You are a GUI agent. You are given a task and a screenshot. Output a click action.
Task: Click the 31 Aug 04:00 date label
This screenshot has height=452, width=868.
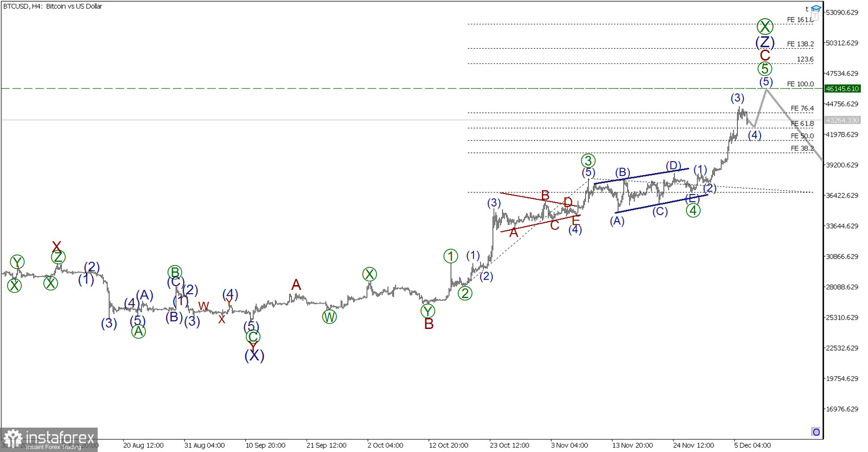(205, 445)
